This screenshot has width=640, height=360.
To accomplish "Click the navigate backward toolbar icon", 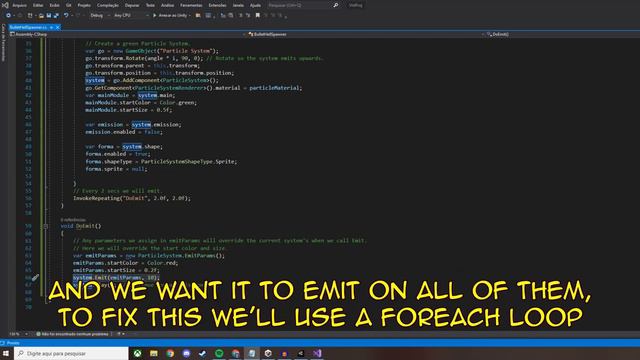I will tap(8, 16).
